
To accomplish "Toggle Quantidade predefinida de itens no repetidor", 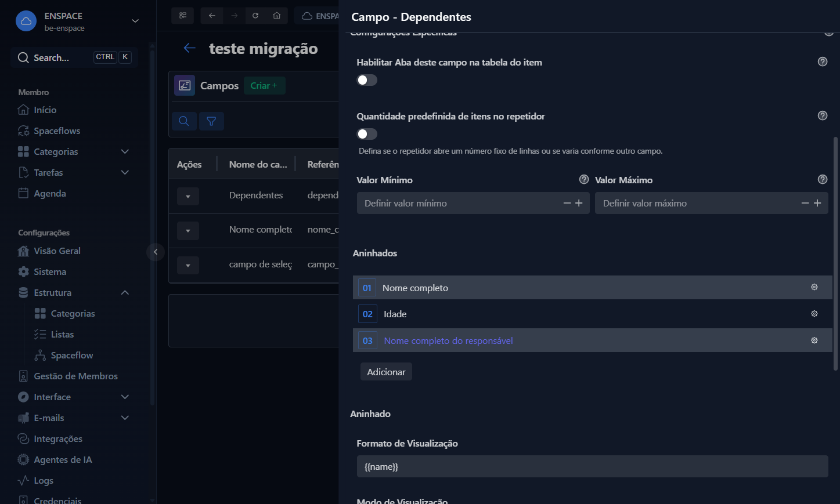I will (x=367, y=134).
